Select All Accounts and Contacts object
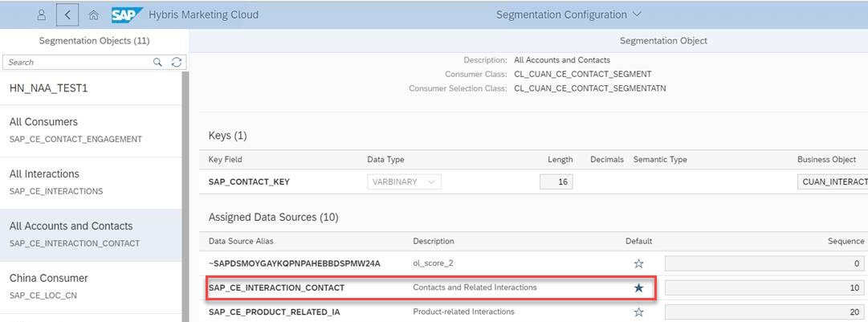The width and height of the screenshot is (868, 322). pos(91,234)
